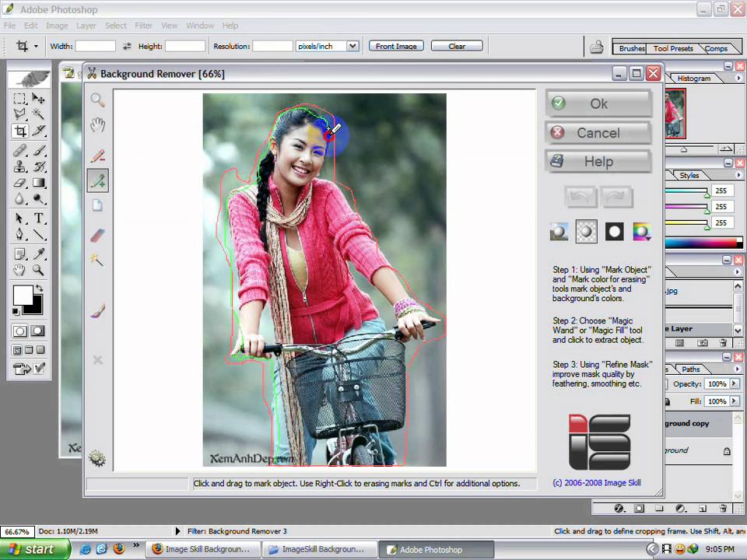Viewport: 747px width, 560px height.
Task: Open the Photoshop Image menu
Action: (x=57, y=26)
